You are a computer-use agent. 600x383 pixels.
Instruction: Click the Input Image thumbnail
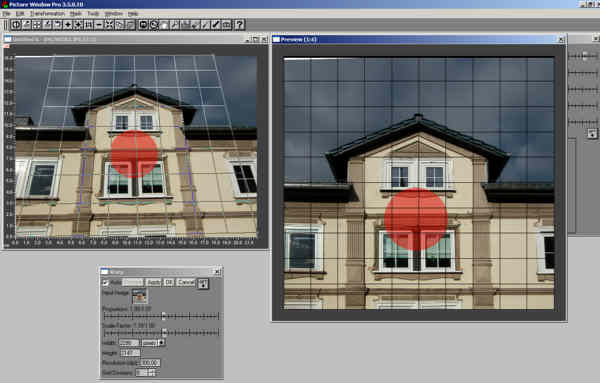pyautogui.click(x=140, y=296)
